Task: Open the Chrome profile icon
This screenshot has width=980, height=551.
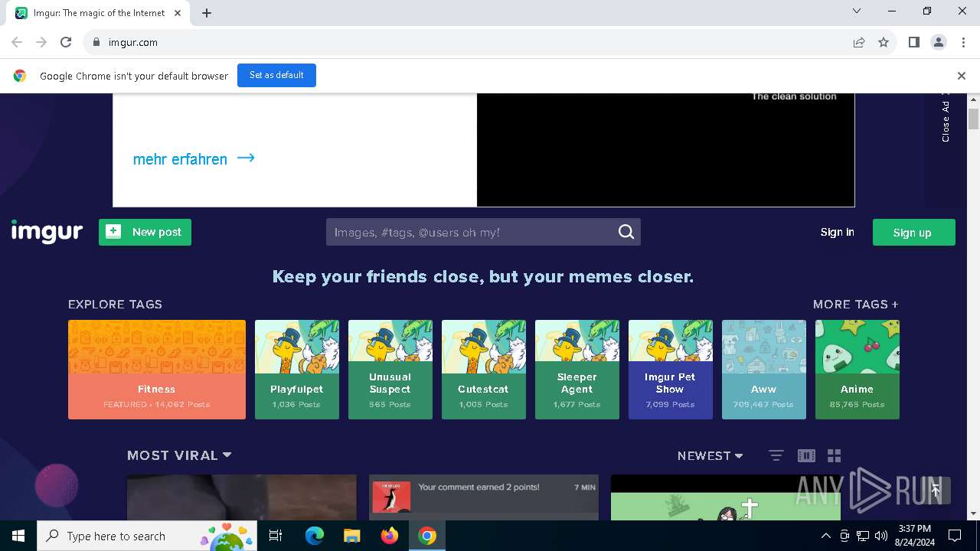Action: [939, 42]
